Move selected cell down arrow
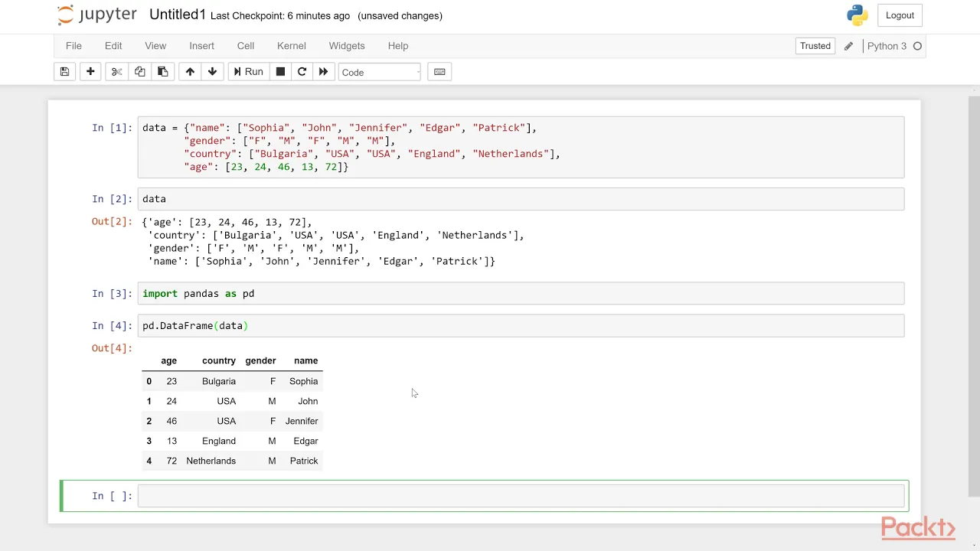This screenshot has width=980, height=551. point(212,72)
